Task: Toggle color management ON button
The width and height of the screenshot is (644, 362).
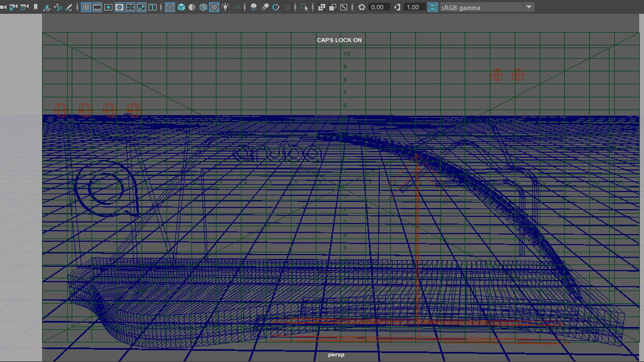Action: pos(433,7)
